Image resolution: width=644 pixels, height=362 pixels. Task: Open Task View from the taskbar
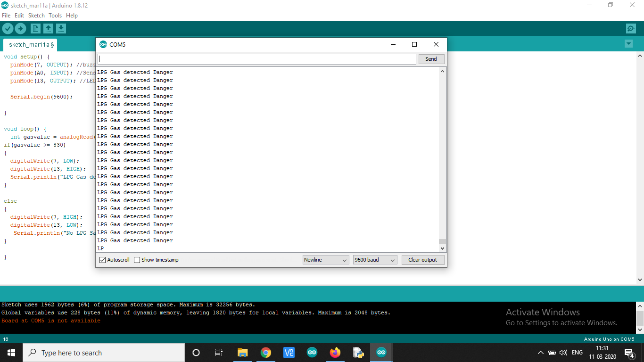click(219, 353)
